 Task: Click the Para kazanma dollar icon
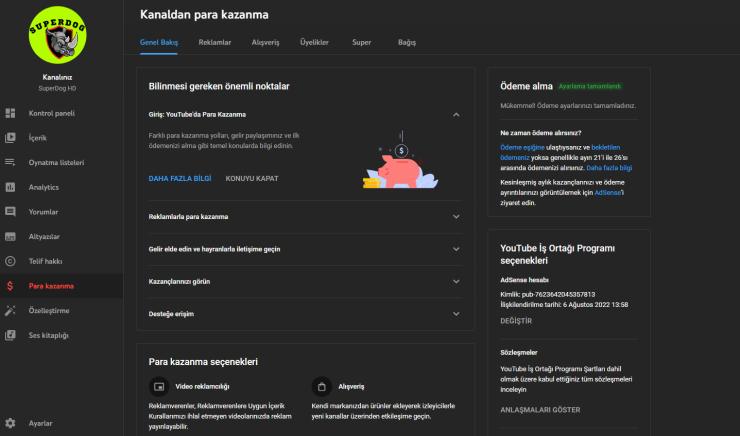[10, 286]
